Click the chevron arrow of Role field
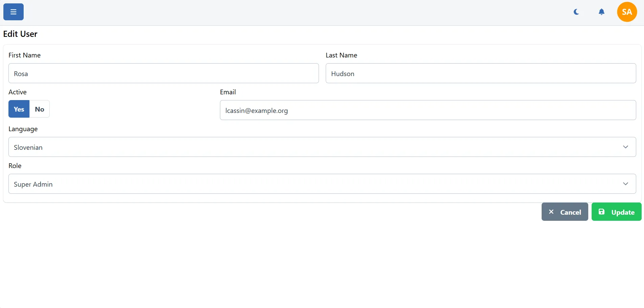 625,184
